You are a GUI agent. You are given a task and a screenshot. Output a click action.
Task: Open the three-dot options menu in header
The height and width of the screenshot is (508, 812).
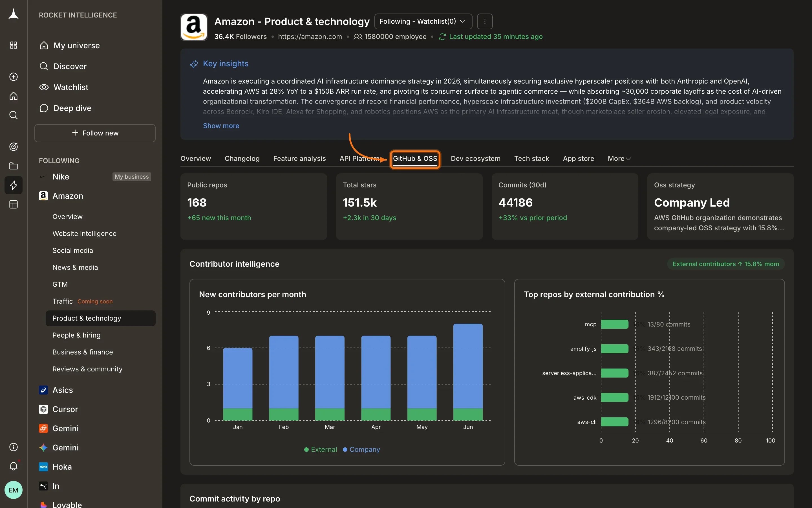tap(485, 21)
